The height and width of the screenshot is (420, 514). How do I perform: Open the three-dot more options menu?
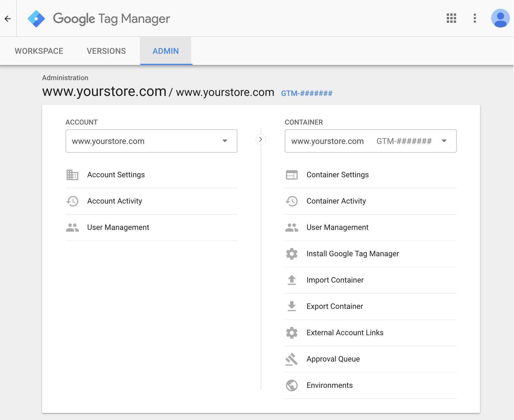pos(475,18)
